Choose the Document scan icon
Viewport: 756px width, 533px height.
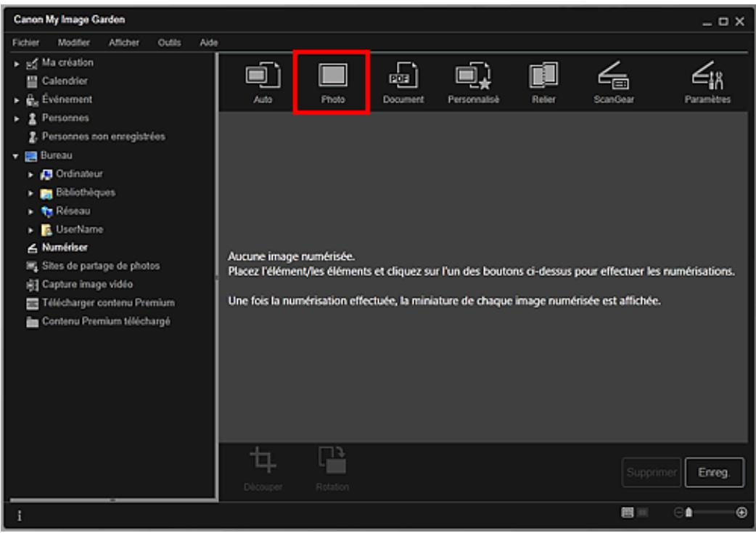[x=403, y=80]
